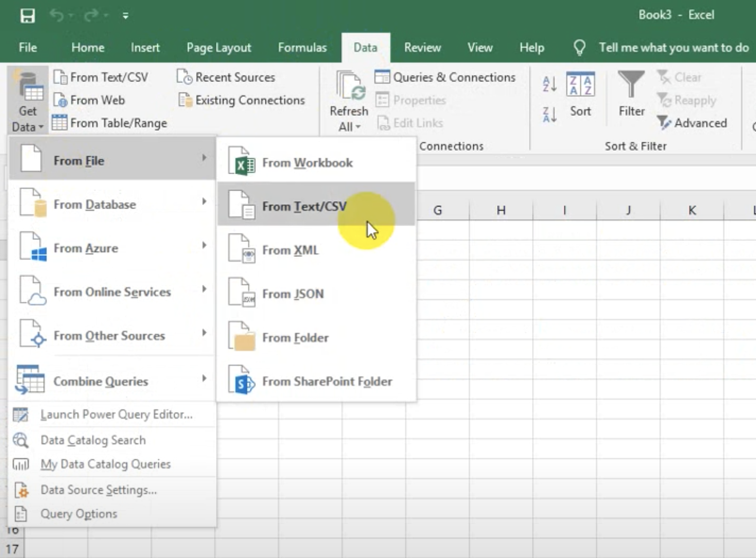Expand the From Database submenu

tap(95, 204)
